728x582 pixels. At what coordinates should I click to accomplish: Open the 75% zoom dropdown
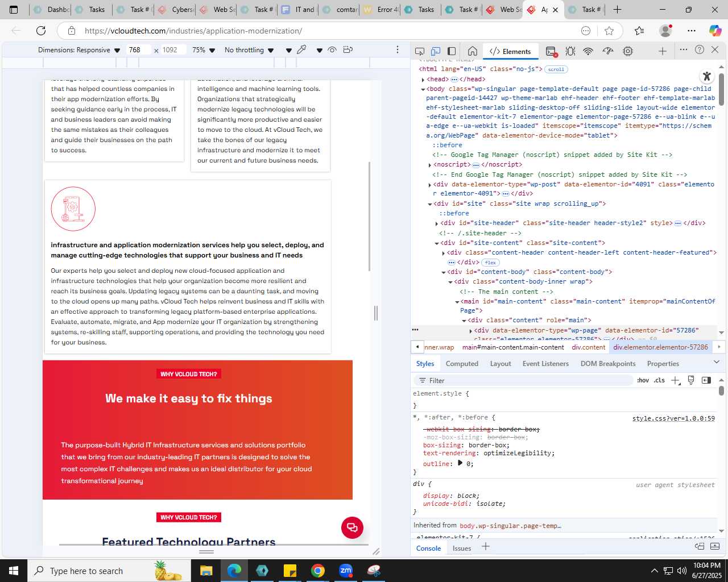204,50
